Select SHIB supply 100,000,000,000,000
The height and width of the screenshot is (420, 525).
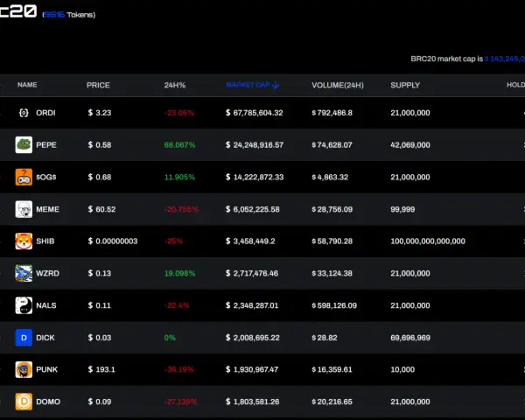point(428,241)
